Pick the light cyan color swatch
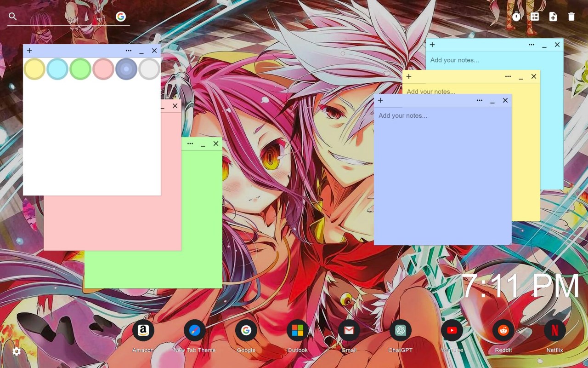This screenshot has width=588, height=368. click(x=57, y=69)
